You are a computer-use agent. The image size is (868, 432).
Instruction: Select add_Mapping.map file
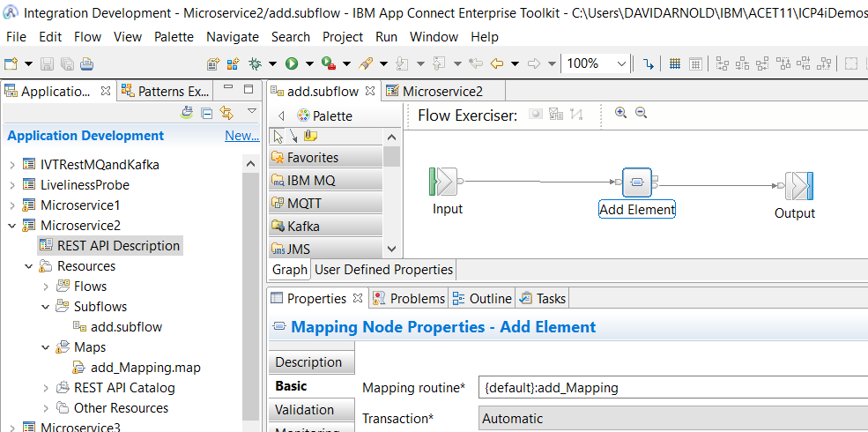pyautogui.click(x=137, y=368)
